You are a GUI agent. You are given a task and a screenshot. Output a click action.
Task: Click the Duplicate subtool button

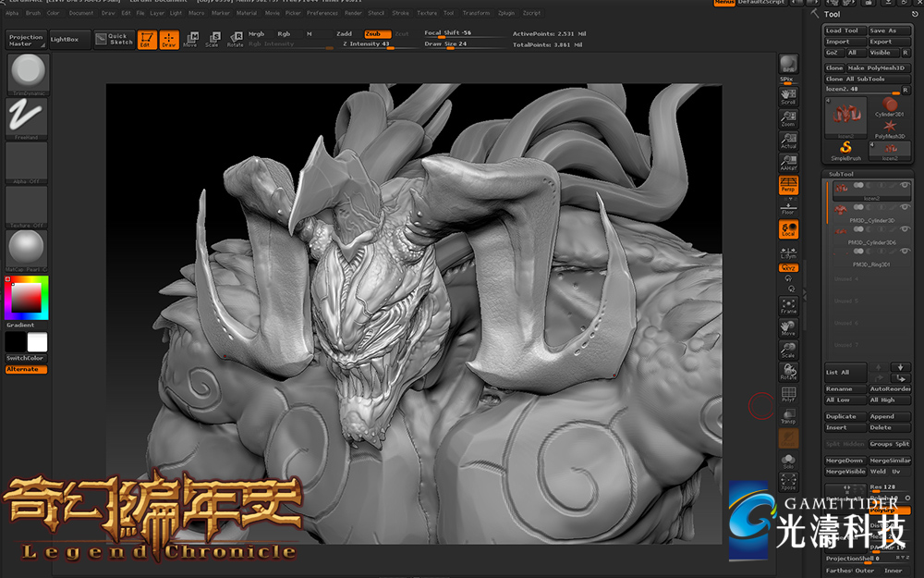(x=844, y=416)
